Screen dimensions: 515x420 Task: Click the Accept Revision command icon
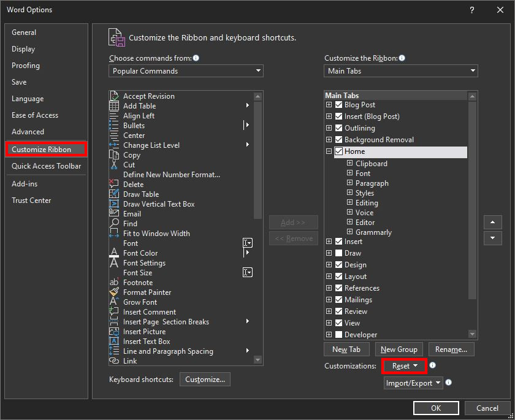[114, 96]
